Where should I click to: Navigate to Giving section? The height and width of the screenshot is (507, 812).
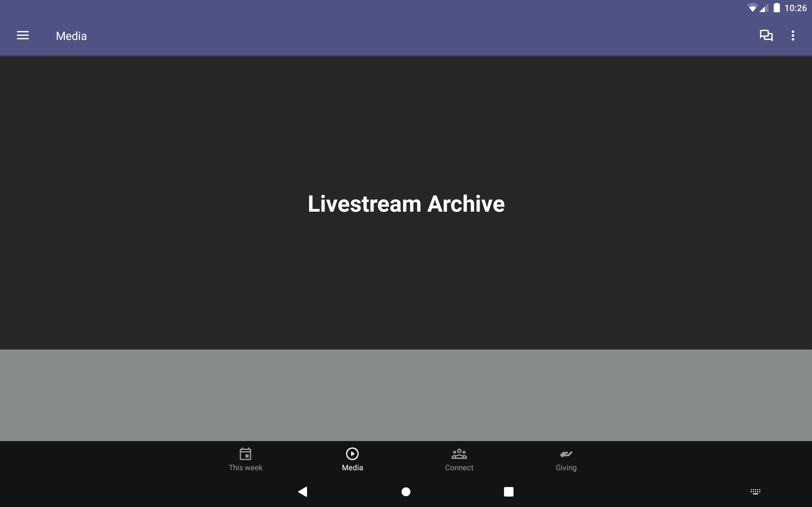[x=566, y=459]
